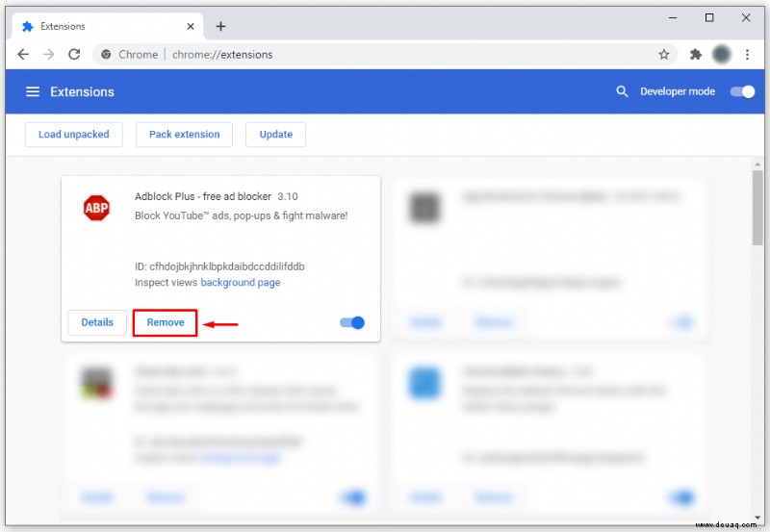
Task: Toggle Developer mode switch
Action: tap(742, 91)
